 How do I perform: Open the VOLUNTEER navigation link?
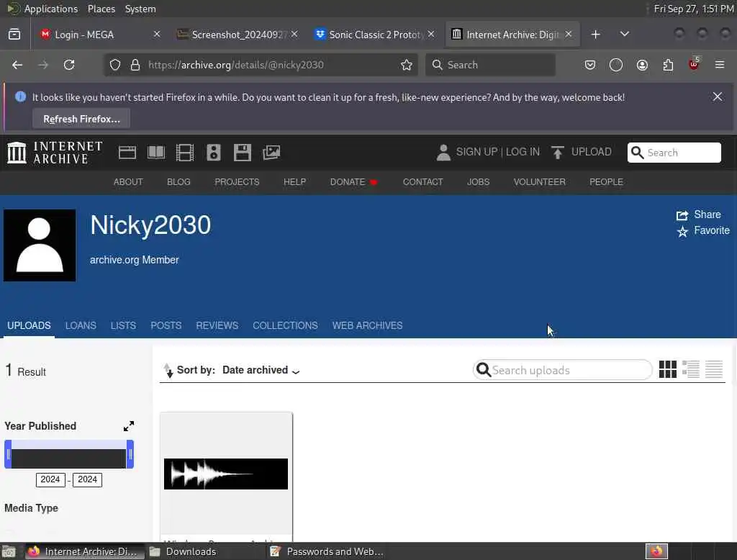(x=540, y=182)
